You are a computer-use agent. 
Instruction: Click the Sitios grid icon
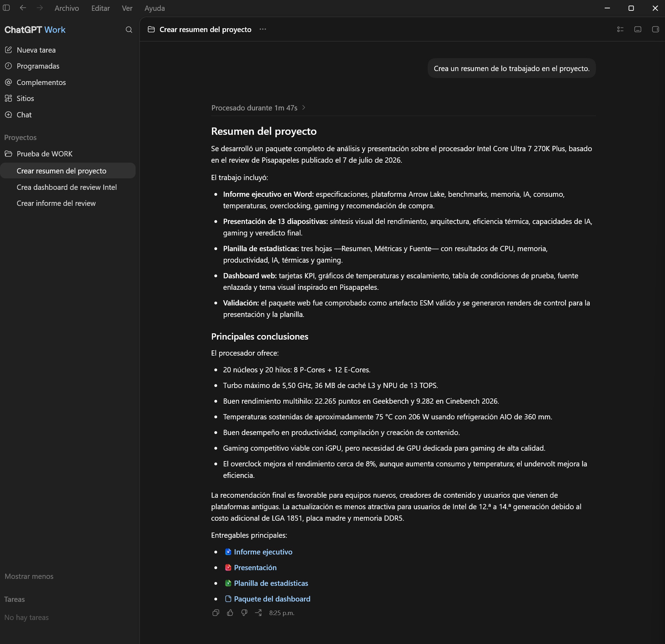coord(8,98)
